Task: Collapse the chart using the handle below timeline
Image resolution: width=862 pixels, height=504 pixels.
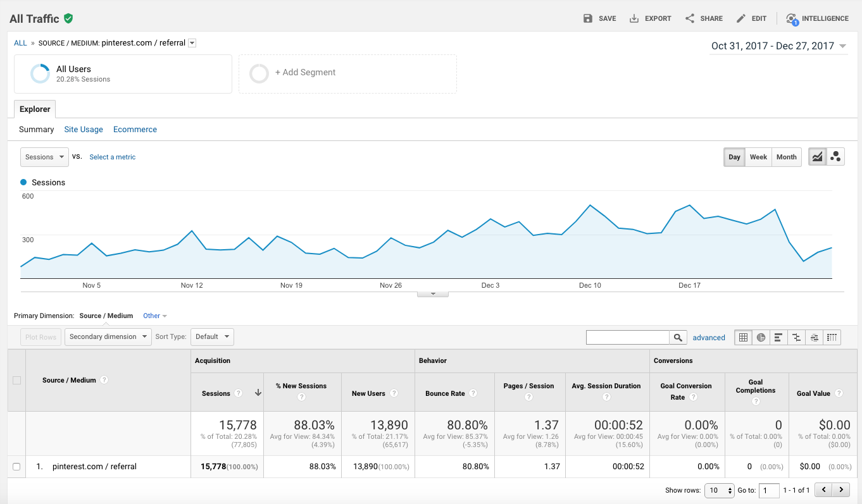Action: 433,293
